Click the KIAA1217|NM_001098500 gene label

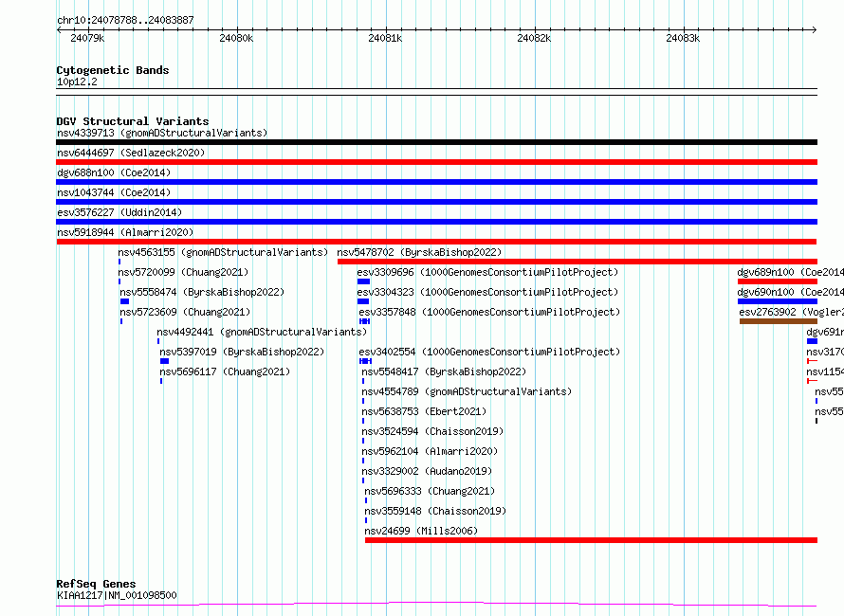(117, 595)
